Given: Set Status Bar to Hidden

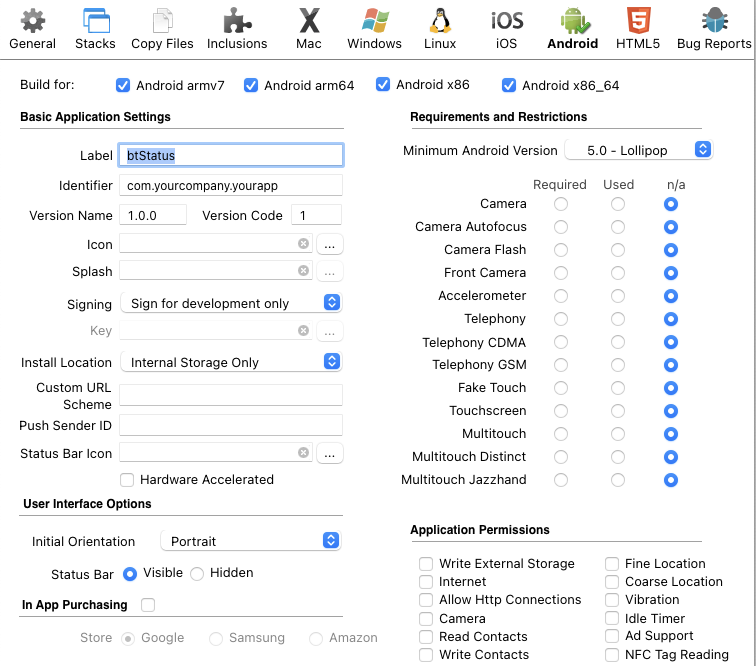Looking at the screenshot, I should [x=197, y=574].
